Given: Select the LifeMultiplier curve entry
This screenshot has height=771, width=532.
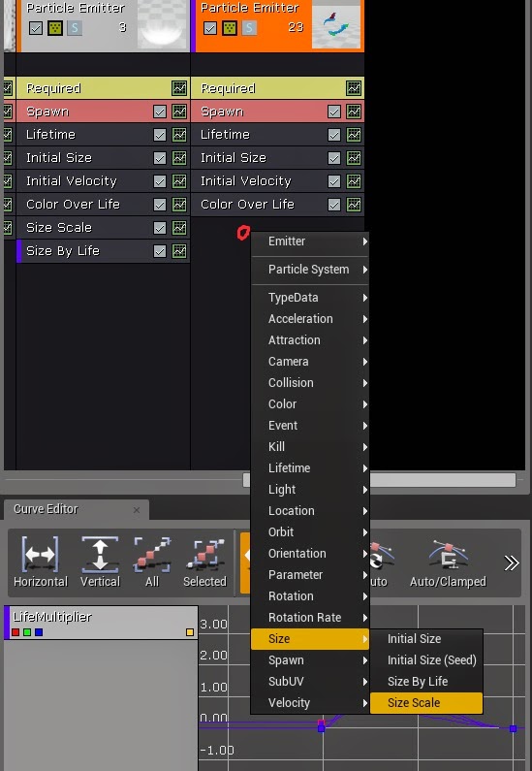Looking at the screenshot, I should (x=101, y=623).
